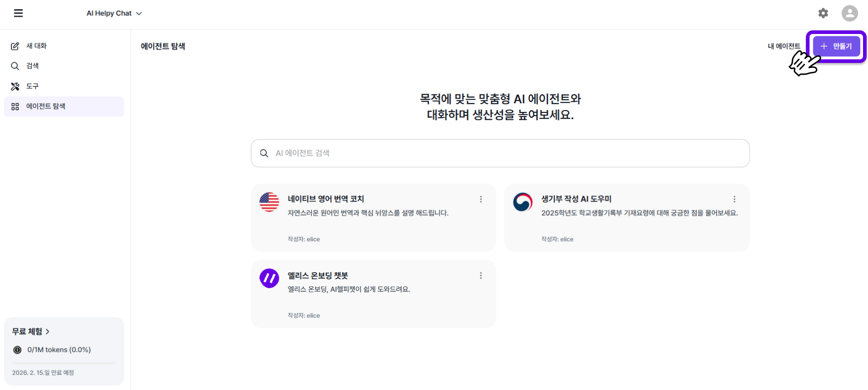The width and height of the screenshot is (868, 390).
Task: Click the token usage progress bar
Action: click(x=64, y=363)
